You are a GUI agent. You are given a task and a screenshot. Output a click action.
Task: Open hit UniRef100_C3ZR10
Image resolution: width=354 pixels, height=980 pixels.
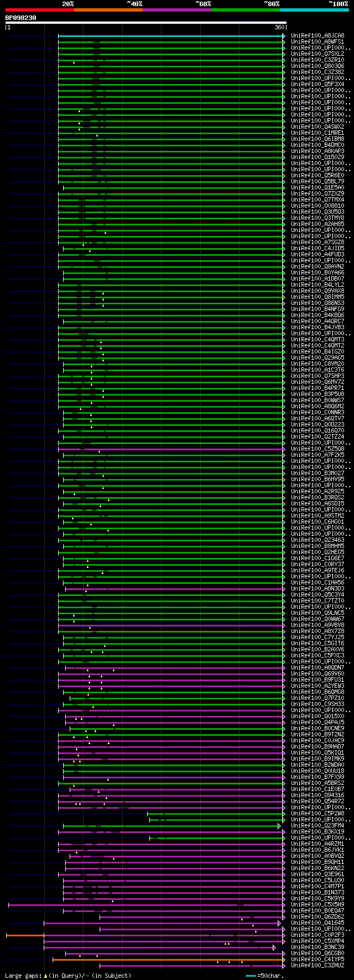pos(317,60)
